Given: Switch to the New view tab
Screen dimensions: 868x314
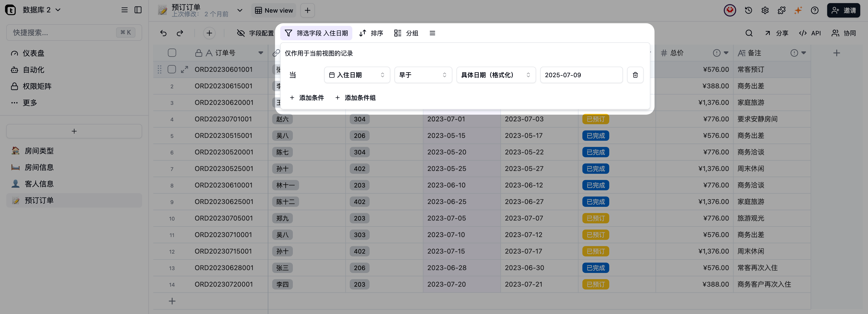Looking at the screenshot, I should click(273, 10).
